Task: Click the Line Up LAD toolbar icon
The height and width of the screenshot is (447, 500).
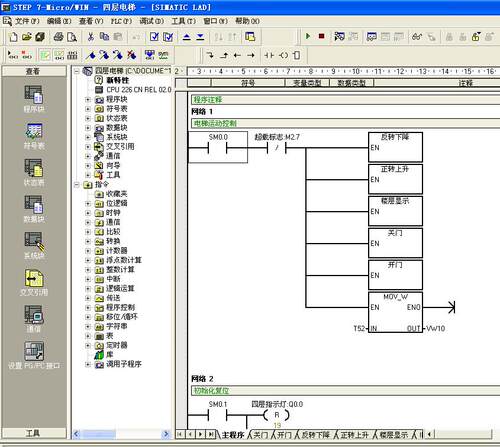Action: [x=224, y=55]
